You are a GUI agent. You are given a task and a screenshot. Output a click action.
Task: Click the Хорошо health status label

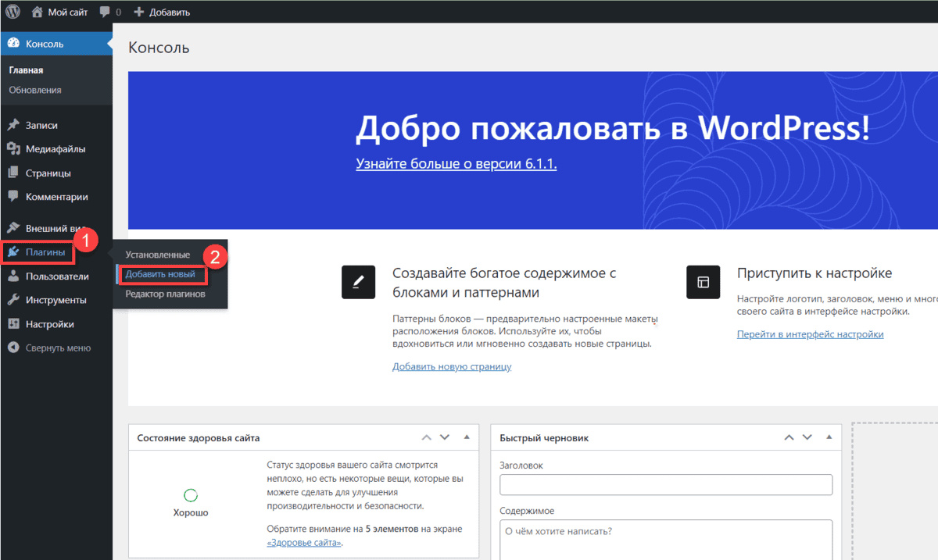191,513
